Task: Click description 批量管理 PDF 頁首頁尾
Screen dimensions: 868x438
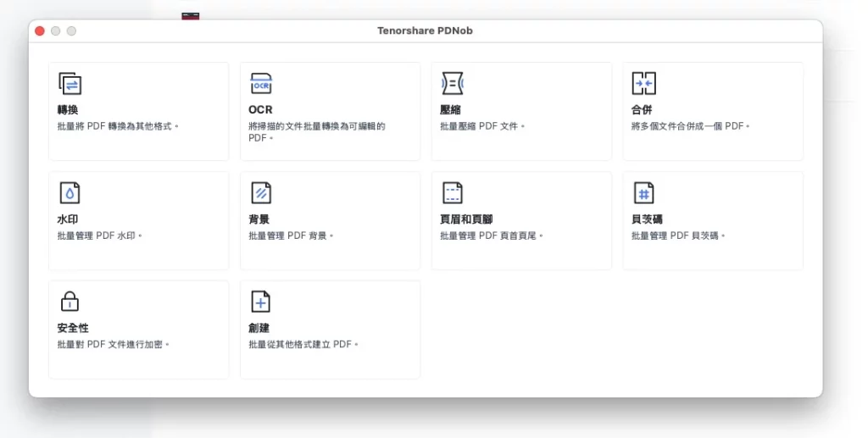Action: (x=492, y=236)
